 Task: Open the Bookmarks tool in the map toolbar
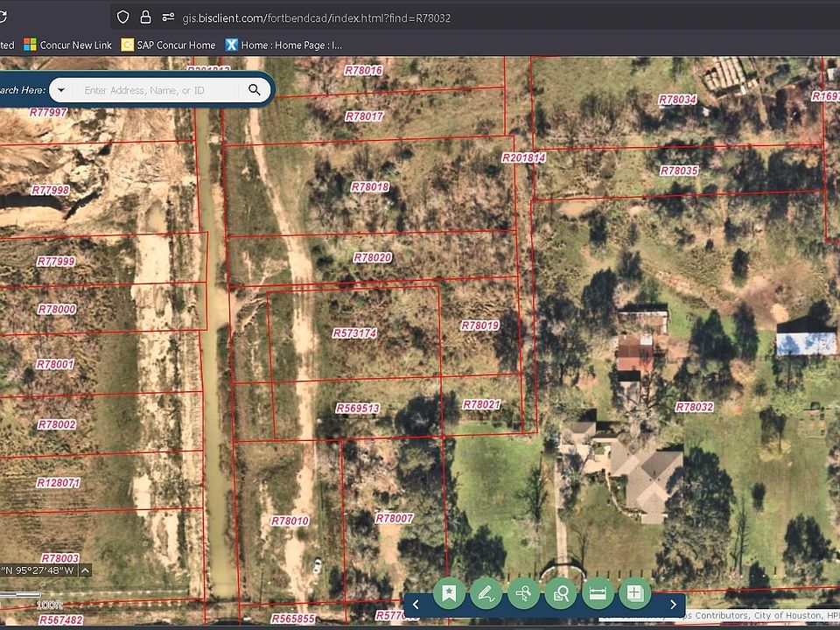click(449, 594)
